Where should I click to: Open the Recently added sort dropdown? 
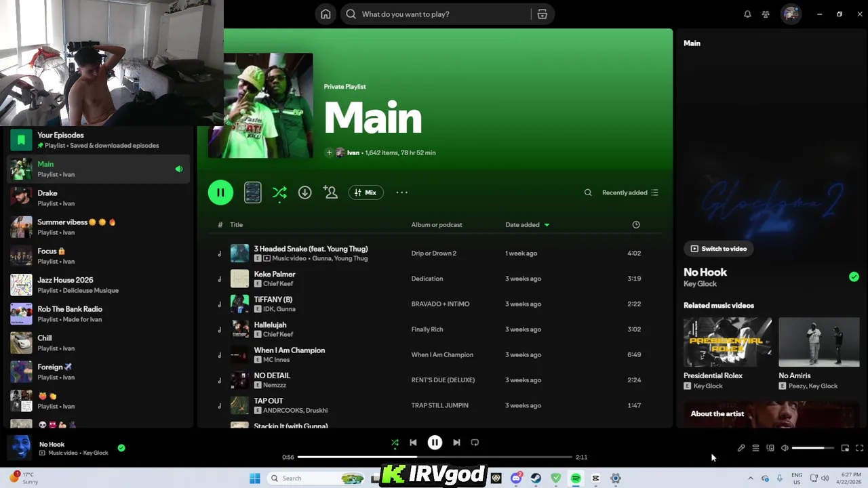tap(630, 192)
